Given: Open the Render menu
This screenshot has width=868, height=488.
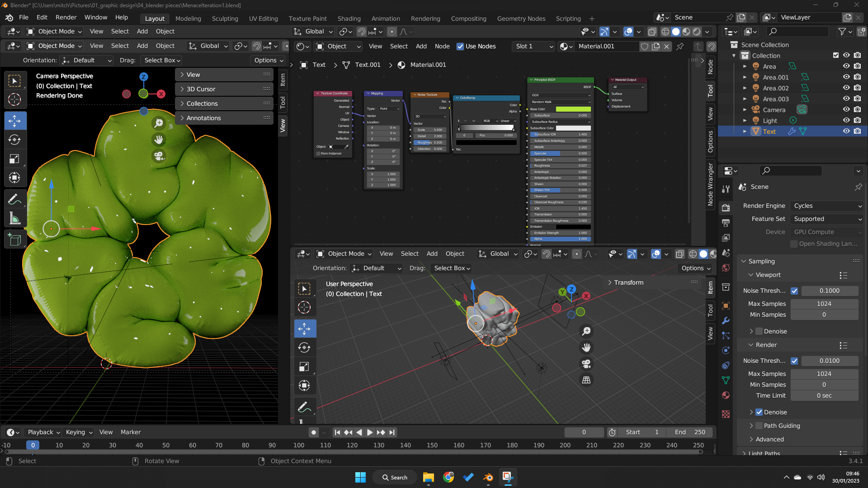Looking at the screenshot, I should (66, 17).
